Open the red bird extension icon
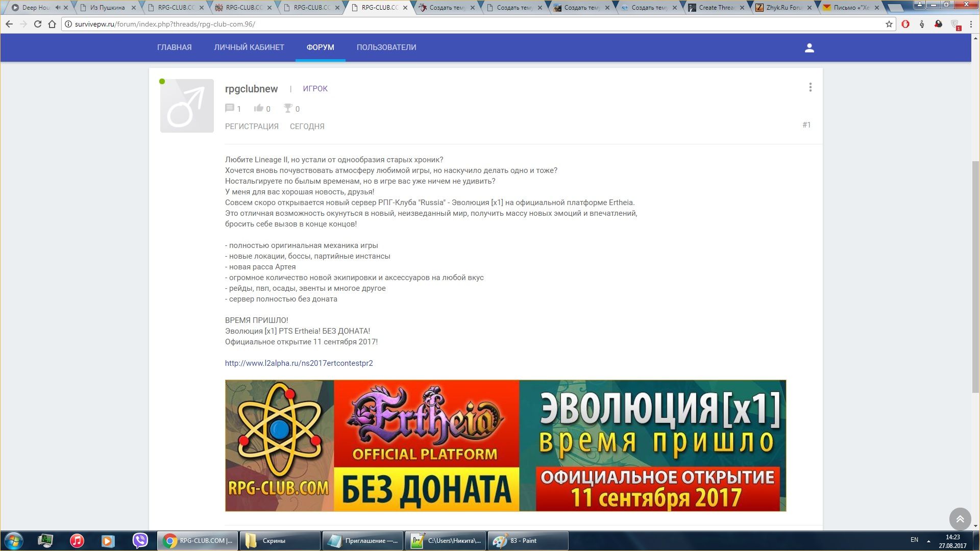Image resolution: width=980 pixels, height=551 pixels. click(938, 24)
